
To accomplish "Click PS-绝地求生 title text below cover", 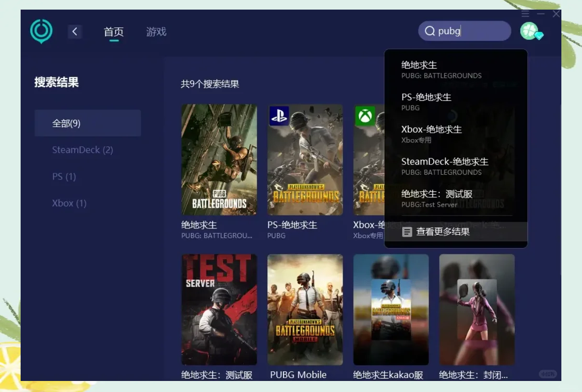I will point(292,225).
